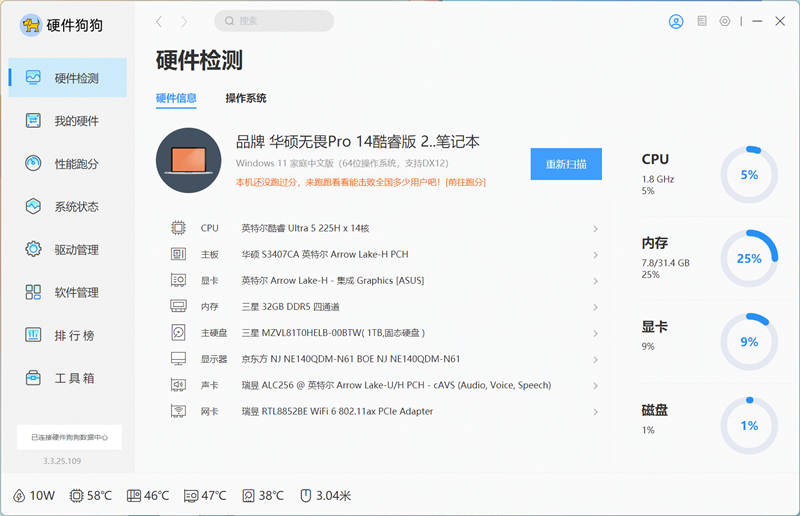
Task: Click 华硕 S3407CA motherboard text
Action: coord(325,254)
